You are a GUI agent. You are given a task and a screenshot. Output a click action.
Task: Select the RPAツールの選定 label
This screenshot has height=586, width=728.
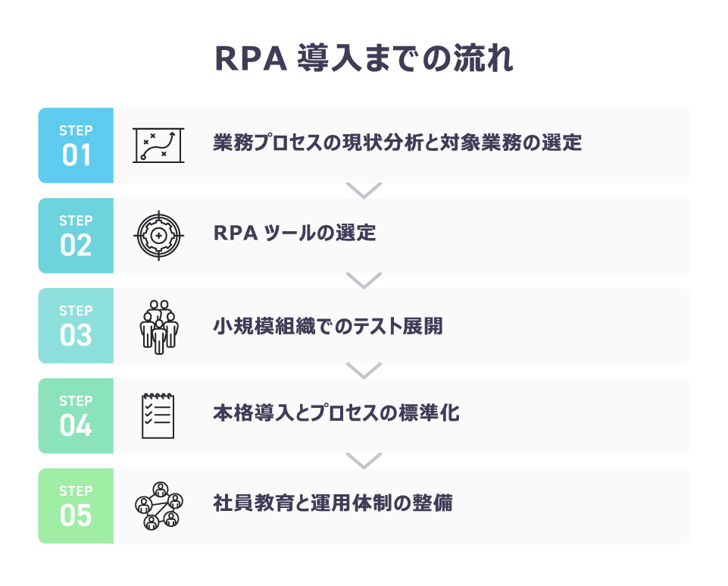coord(295,233)
